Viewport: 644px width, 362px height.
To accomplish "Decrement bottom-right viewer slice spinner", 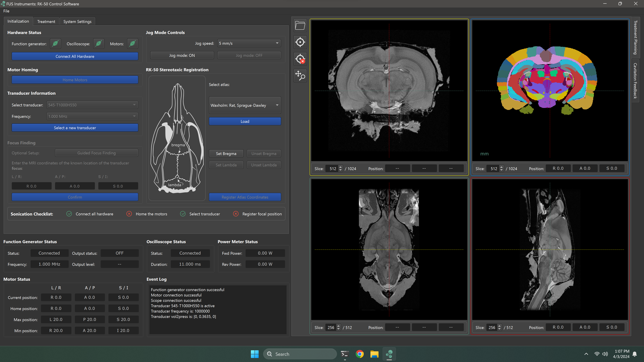I will point(499,329).
